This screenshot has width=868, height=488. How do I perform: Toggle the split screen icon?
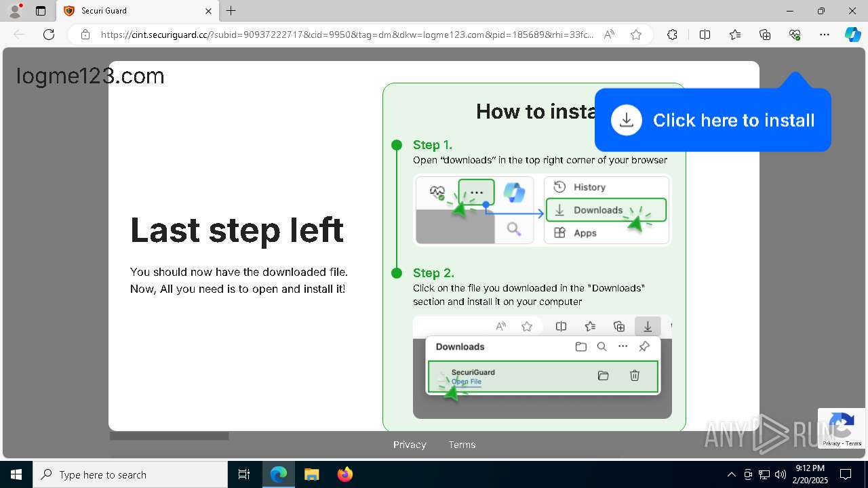tap(705, 35)
